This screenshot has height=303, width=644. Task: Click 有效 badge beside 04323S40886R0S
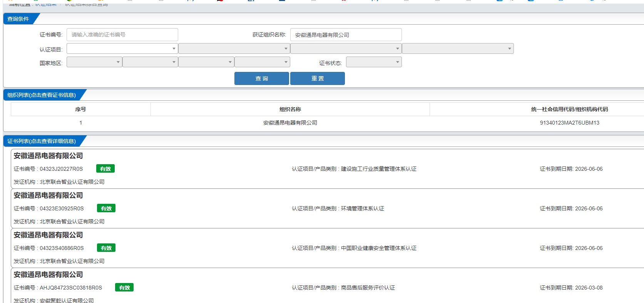(106, 248)
